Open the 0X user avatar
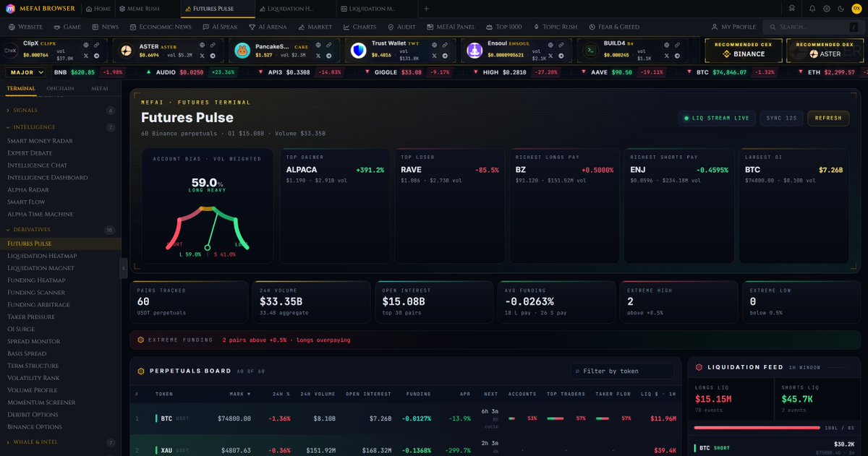 856,9
